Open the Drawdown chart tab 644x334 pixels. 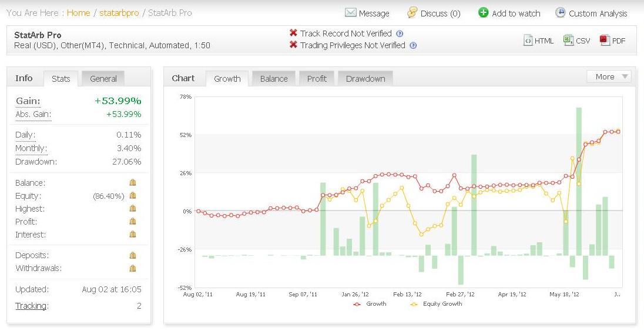[x=365, y=78]
